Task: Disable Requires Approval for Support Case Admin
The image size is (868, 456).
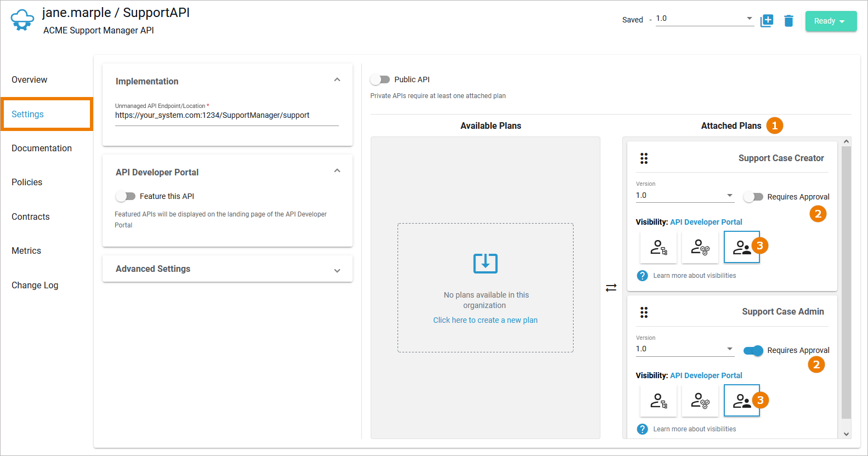Action: pos(753,350)
